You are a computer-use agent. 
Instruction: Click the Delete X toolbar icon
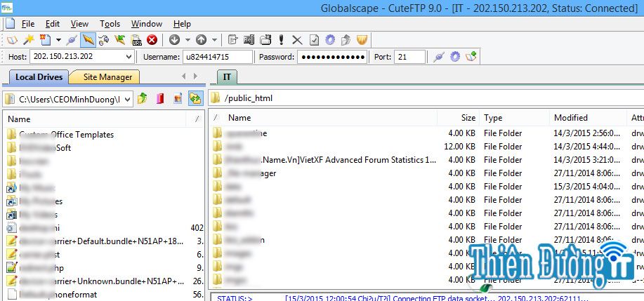coord(297,40)
